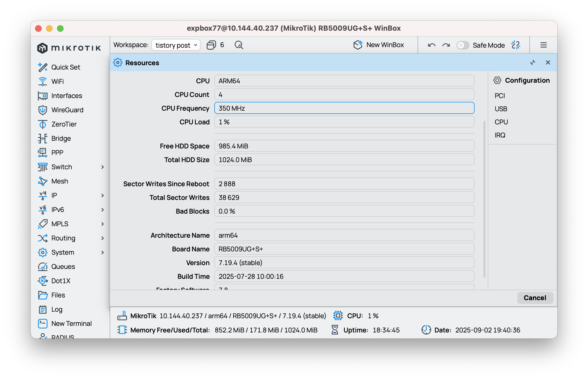Expand the System submenu arrow
Image resolution: width=588 pixels, height=379 pixels.
[x=102, y=252]
